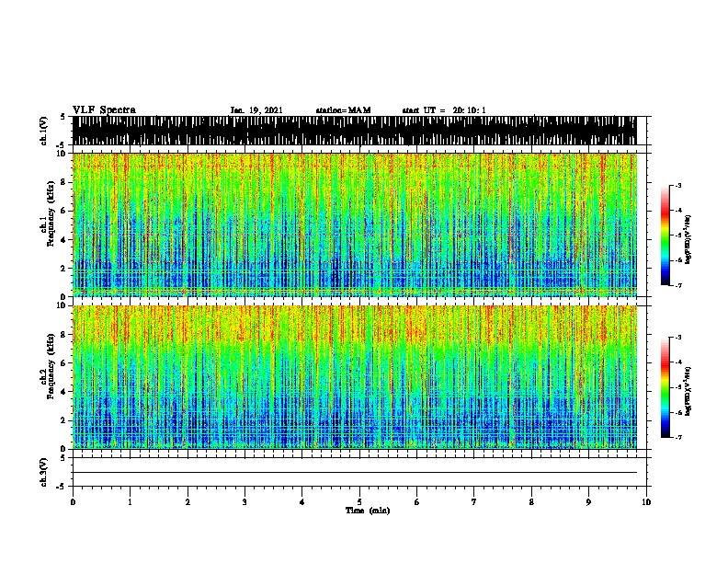Click the time axis tick label "7"
728x563 pixels.
474,502
